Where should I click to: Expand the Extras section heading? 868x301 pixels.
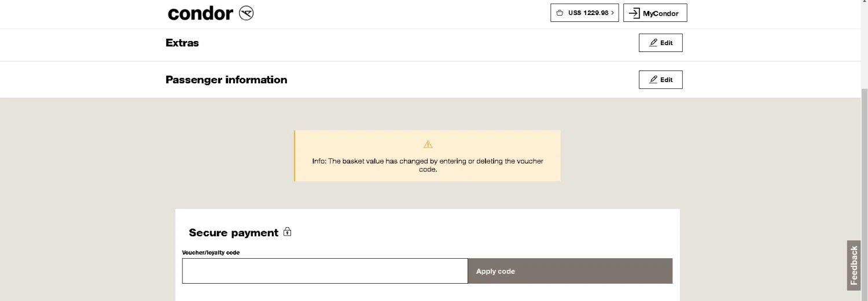click(182, 43)
